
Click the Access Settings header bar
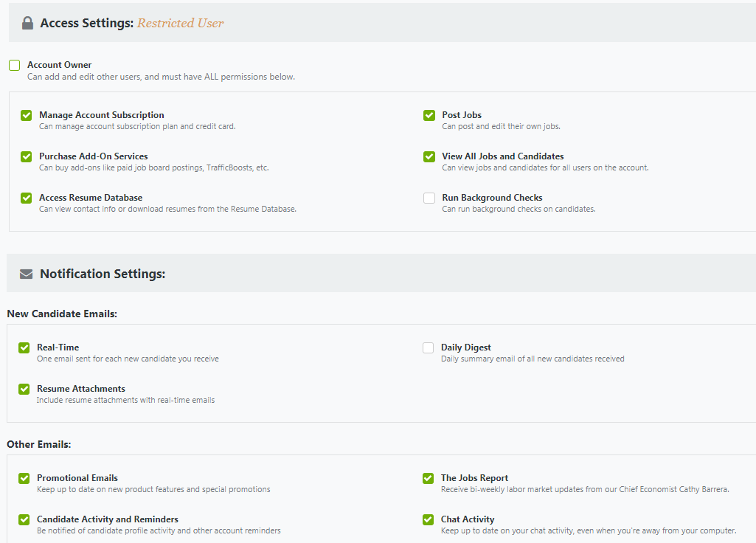click(378, 22)
